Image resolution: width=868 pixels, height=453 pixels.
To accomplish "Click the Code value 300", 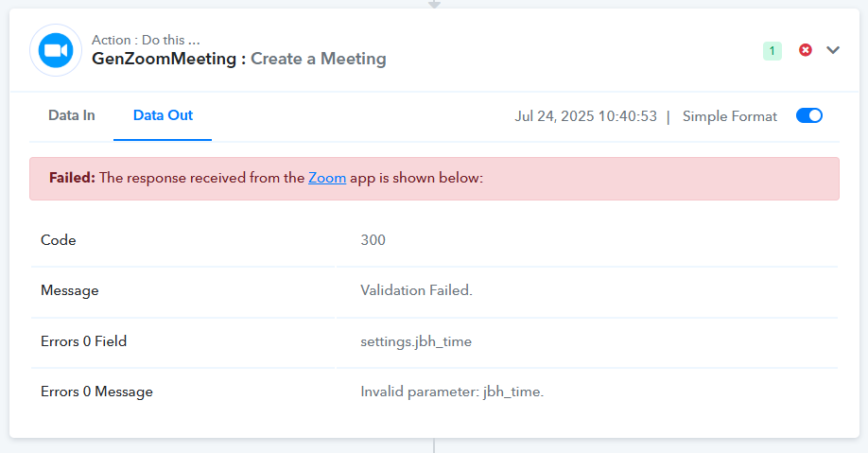I will (x=373, y=240).
